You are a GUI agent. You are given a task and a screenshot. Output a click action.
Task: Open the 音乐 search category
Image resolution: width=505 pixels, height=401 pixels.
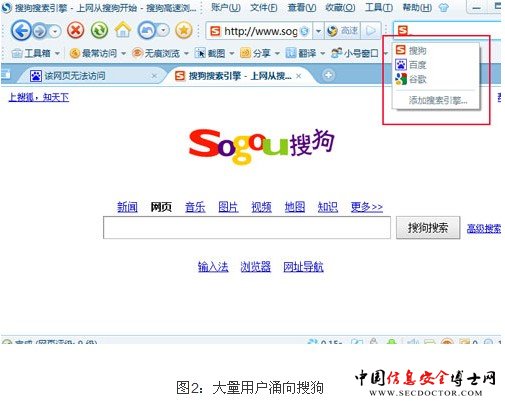pyautogui.click(x=195, y=207)
